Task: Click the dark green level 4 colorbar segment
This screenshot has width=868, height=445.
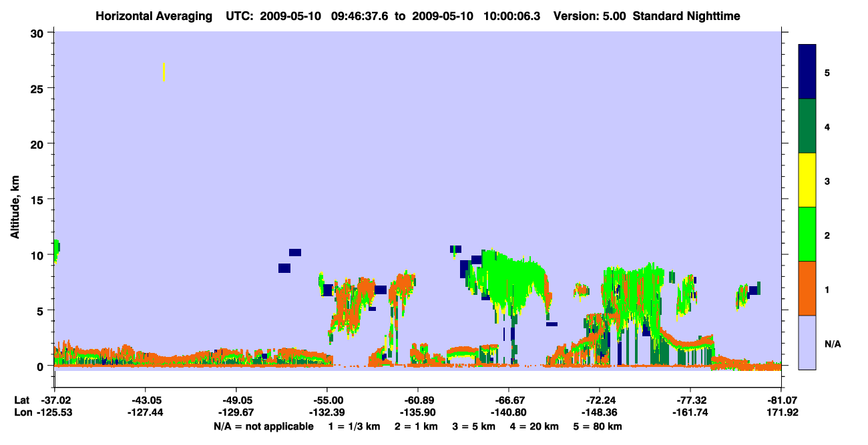Action: (x=807, y=126)
